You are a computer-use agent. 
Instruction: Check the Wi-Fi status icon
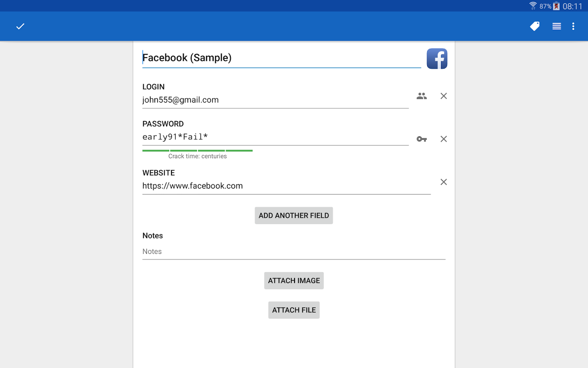(x=533, y=6)
